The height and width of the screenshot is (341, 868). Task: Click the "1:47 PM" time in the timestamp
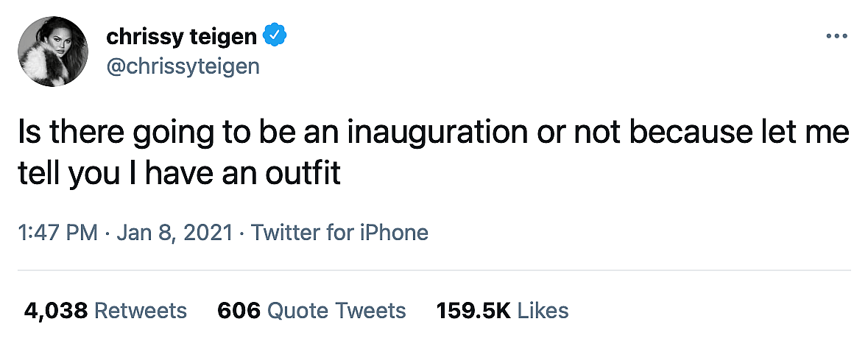57,233
